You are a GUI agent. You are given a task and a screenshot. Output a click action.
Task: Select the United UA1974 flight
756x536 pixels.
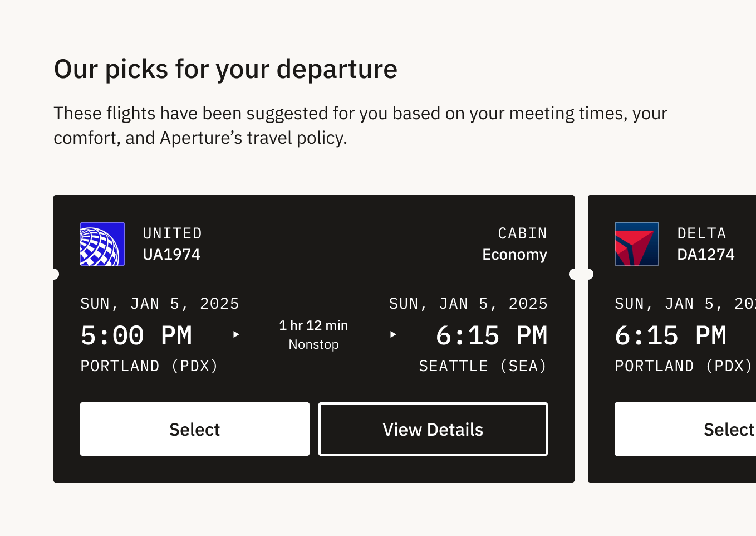pyautogui.click(x=194, y=429)
